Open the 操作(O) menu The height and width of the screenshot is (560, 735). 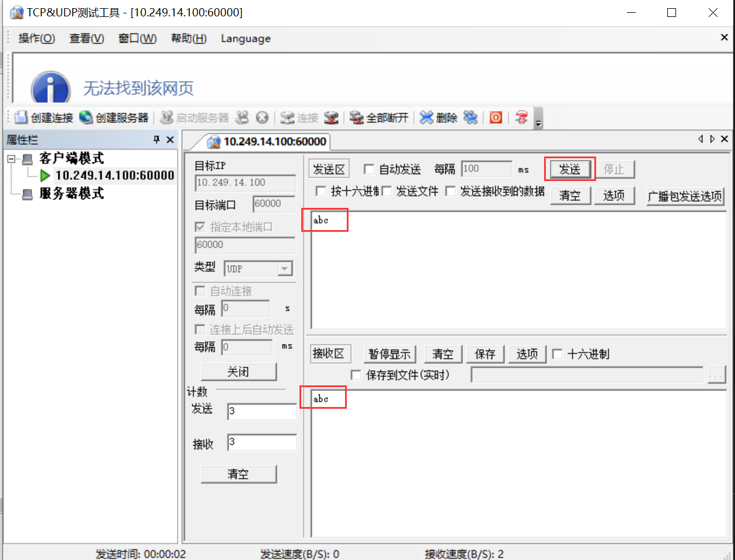[37, 39]
